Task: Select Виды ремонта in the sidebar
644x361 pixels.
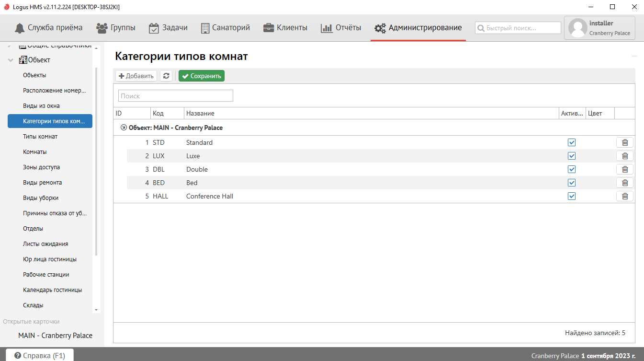Action: [42, 183]
